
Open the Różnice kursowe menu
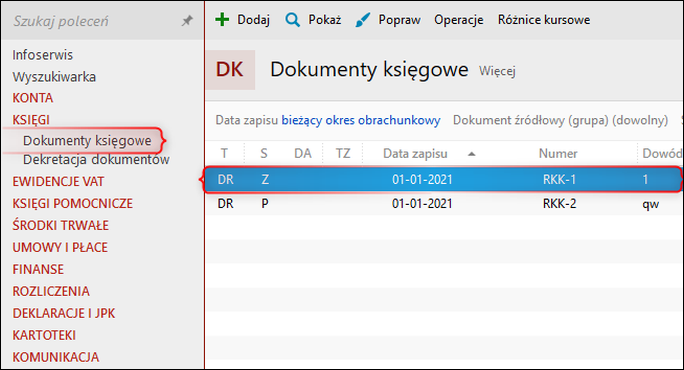point(544,20)
